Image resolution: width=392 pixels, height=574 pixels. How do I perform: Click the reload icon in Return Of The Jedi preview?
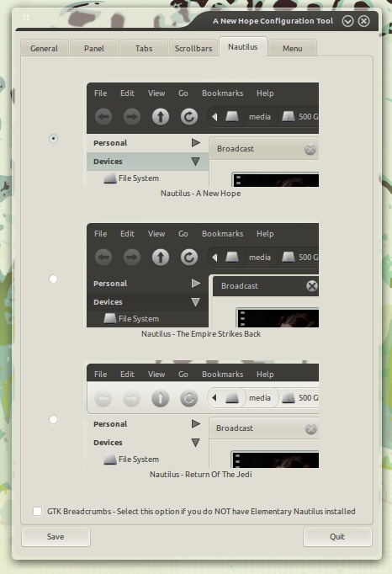pos(189,398)
